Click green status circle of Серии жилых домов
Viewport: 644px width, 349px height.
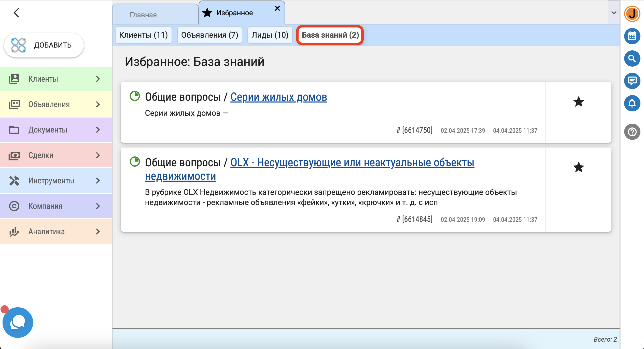coord(135,96)
